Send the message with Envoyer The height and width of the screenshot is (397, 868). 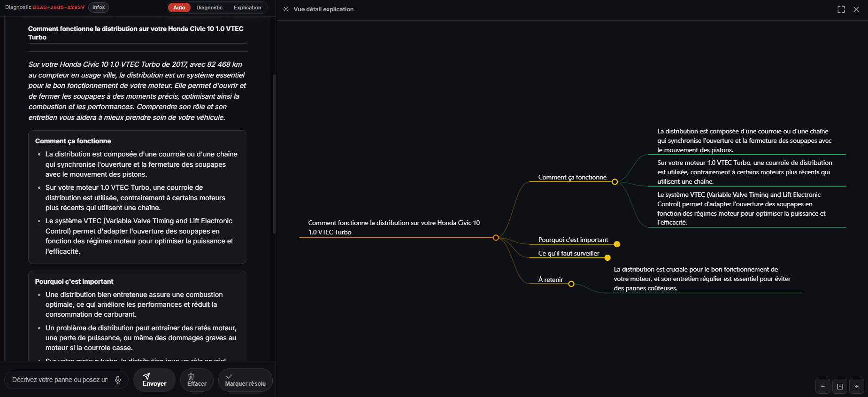154,380
